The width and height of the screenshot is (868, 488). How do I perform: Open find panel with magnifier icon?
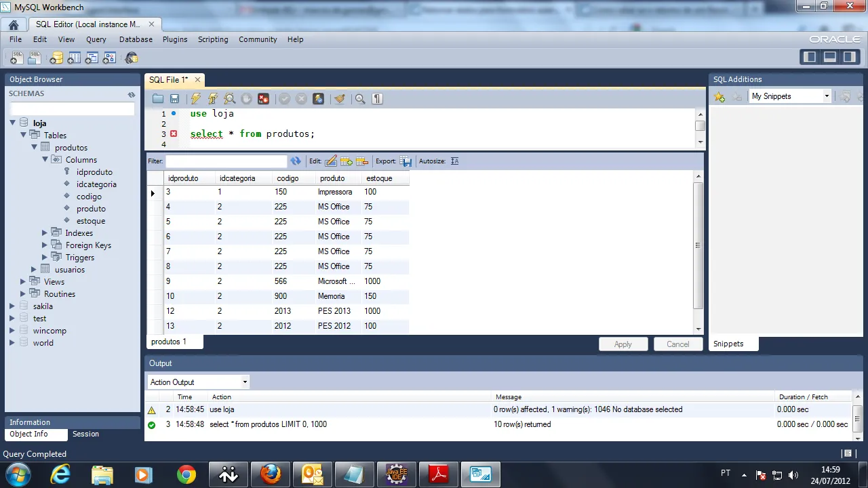coord(360,99)
